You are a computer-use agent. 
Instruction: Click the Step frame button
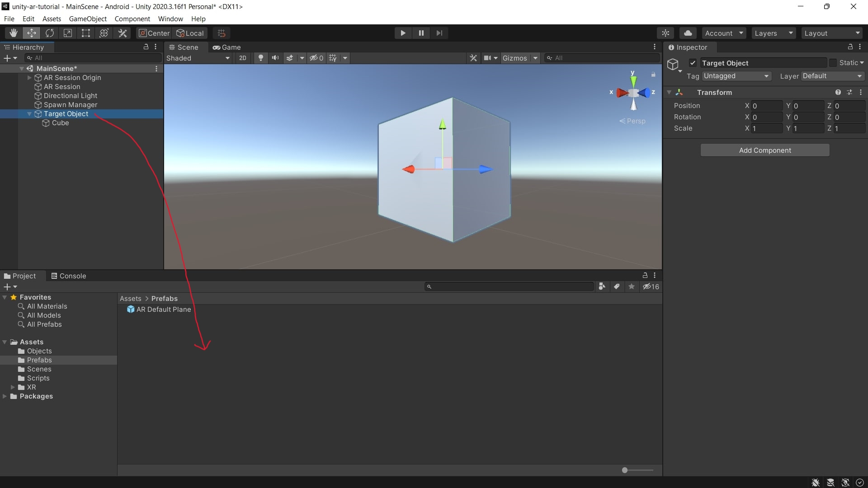pos(439,33)
